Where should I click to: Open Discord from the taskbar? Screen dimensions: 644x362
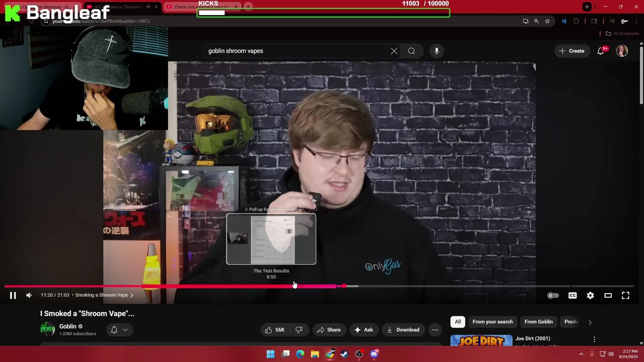(374, 354)
